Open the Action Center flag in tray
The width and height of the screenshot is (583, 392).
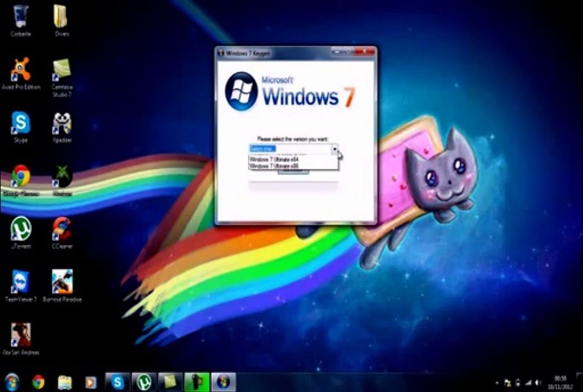[x=507, y=383]
